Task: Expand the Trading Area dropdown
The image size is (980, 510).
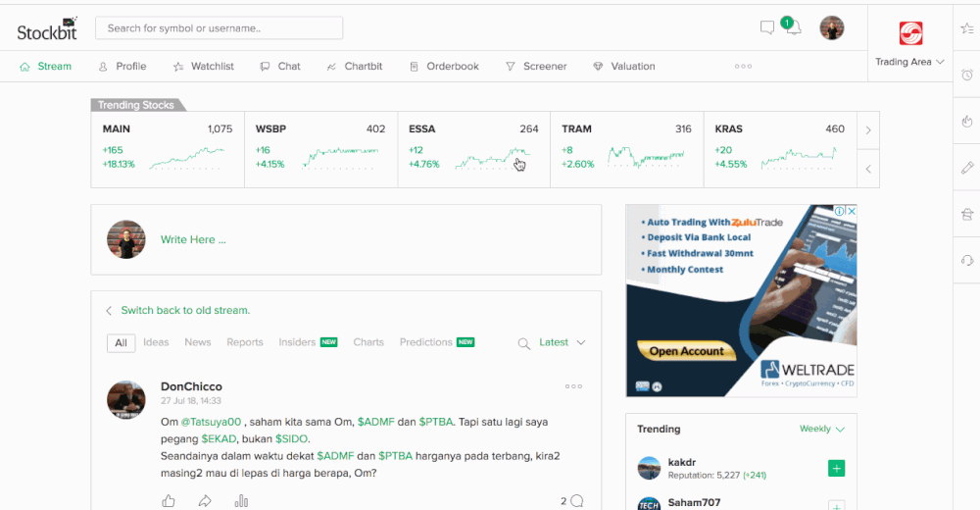Action: (909, 62)
